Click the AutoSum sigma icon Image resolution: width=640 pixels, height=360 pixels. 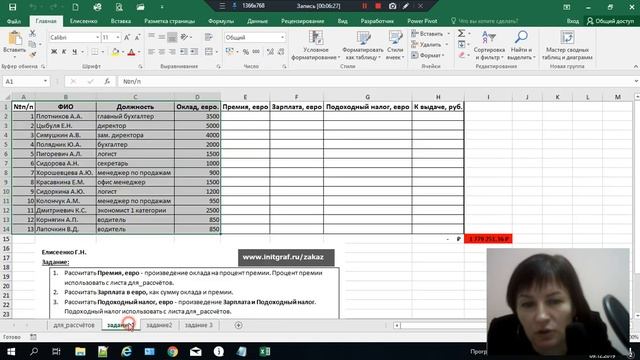point(461,33)
